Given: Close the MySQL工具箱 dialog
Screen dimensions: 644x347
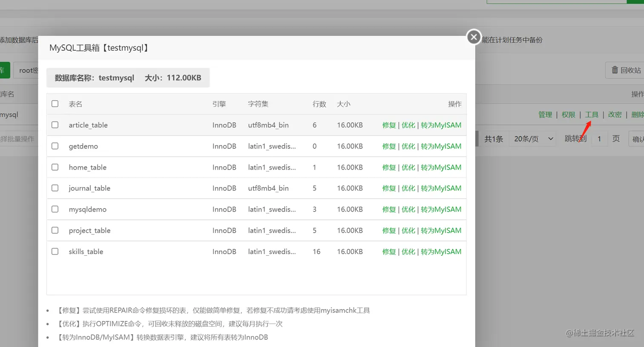Looking at the screenshot, I should point(474,37).
